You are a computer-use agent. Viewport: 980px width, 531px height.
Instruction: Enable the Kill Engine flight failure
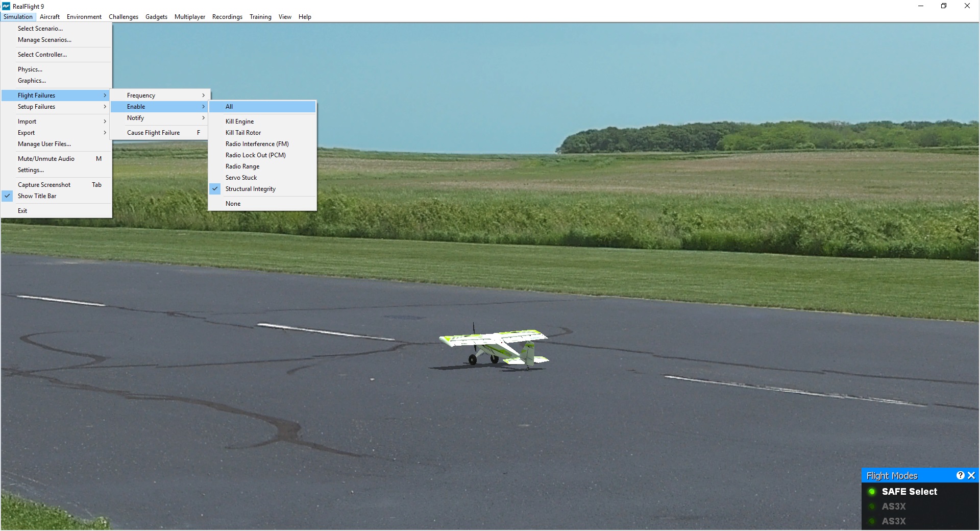click(239, 122)
